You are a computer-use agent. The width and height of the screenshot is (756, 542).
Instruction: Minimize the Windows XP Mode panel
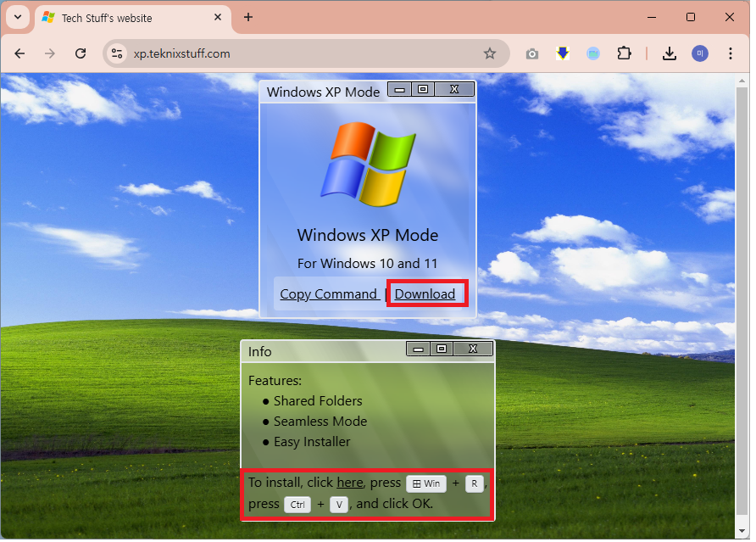point(400,89)
